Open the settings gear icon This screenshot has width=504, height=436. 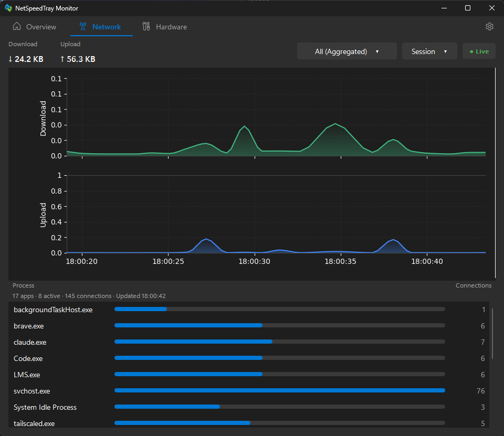489,26
